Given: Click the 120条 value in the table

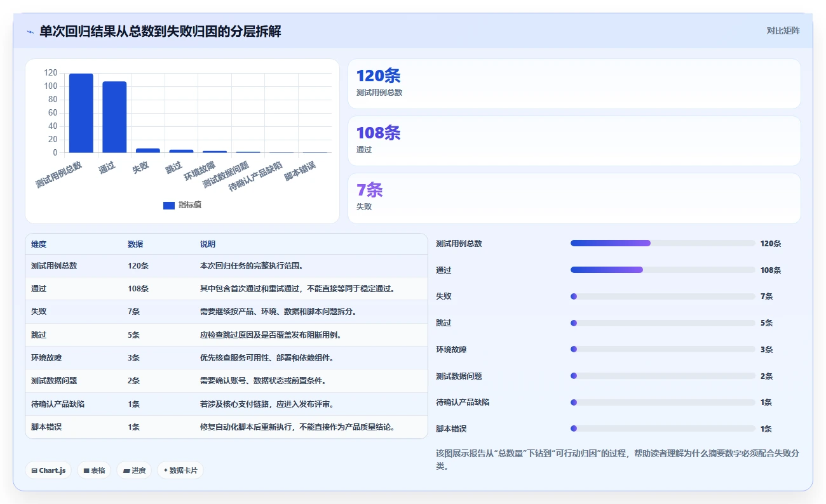Looking at the screenshot, I should tap(138, 266).
